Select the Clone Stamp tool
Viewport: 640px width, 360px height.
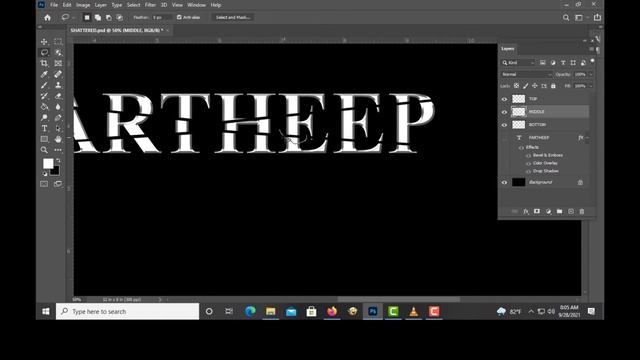pos(58,85)
